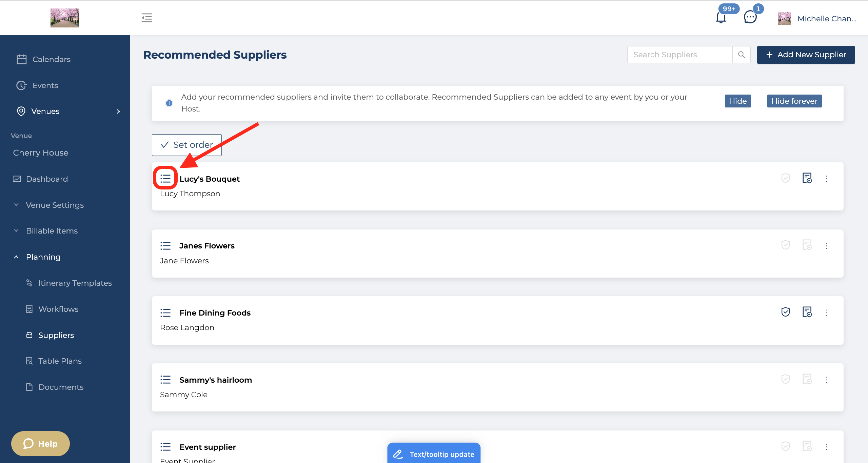
Task: Collapse the Planning section
Action: point(43,257)
